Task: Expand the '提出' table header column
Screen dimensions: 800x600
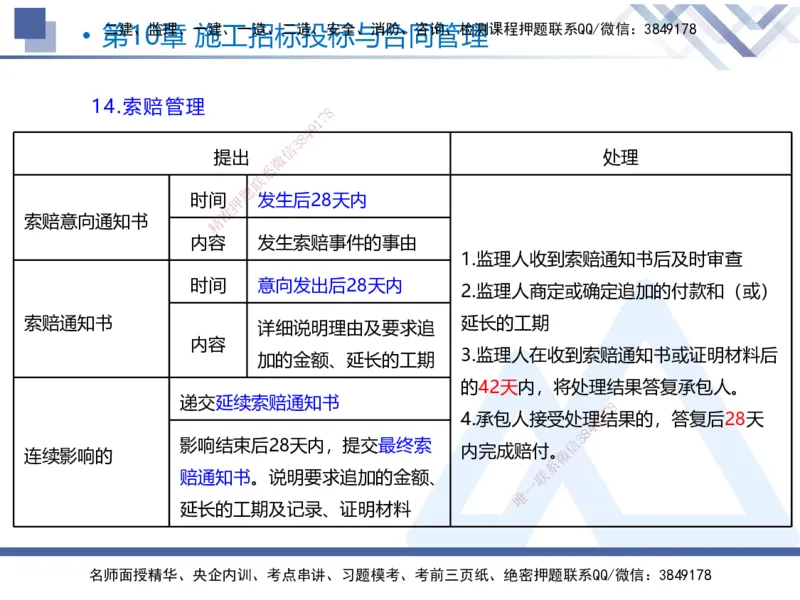Action: point(232,156)
